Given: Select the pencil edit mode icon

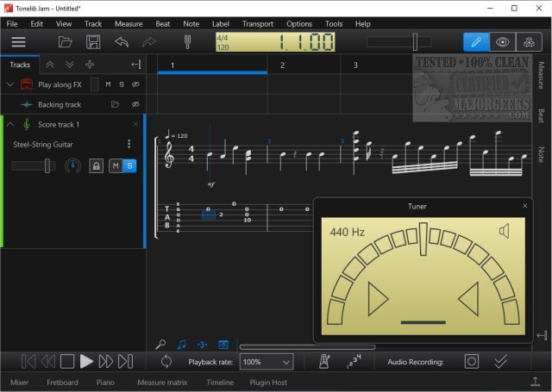Looking at the screenshot, I should 475,41.
